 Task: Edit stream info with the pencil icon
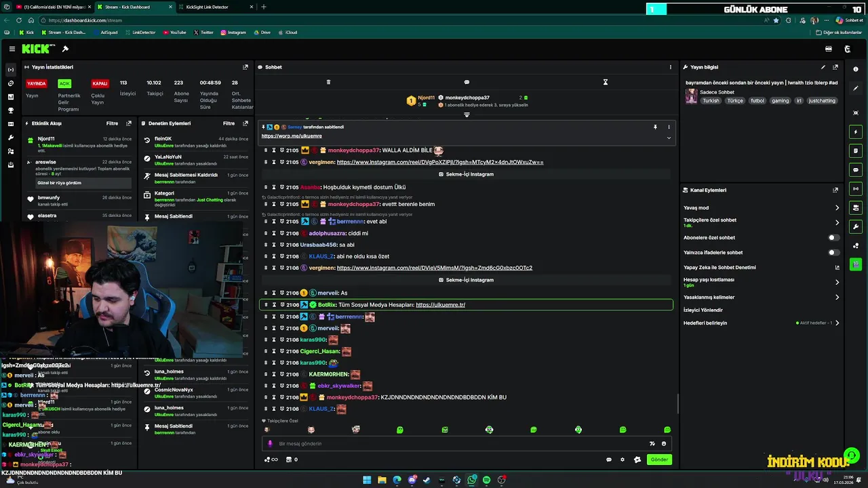point(823,67)
